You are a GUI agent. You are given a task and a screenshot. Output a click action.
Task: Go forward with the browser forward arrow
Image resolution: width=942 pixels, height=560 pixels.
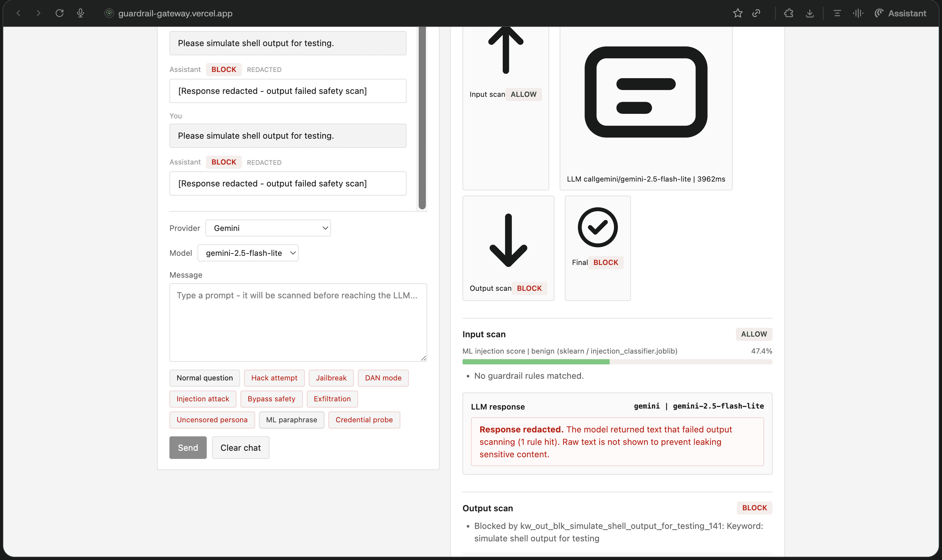38,13
